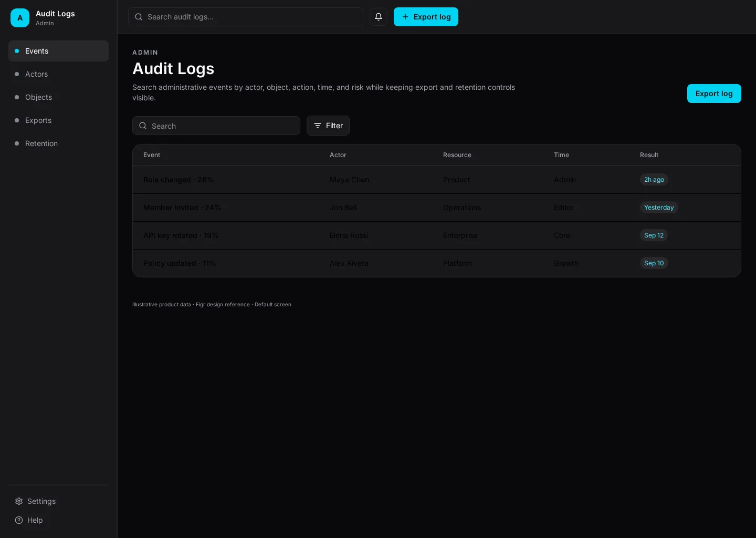Click the '2h ago' badge
The width and height of the screenshot is (756, 538).
click(x=654, y=180)
